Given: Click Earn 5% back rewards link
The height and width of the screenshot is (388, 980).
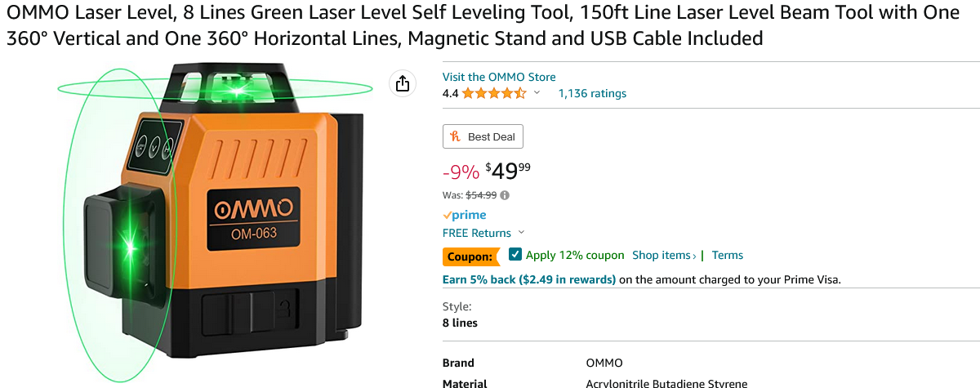Looking at the screenshot, I should (528, 279).
